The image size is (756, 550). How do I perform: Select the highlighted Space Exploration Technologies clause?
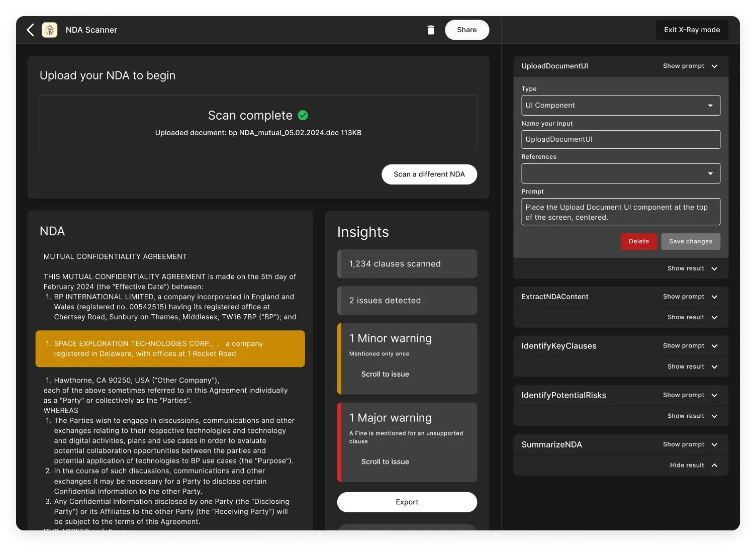170,348
